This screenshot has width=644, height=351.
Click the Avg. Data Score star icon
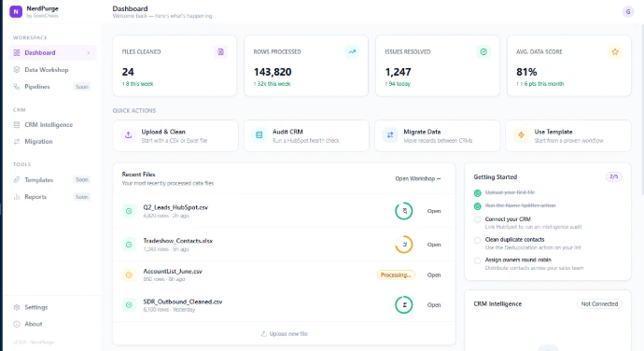tap(615, 51)
